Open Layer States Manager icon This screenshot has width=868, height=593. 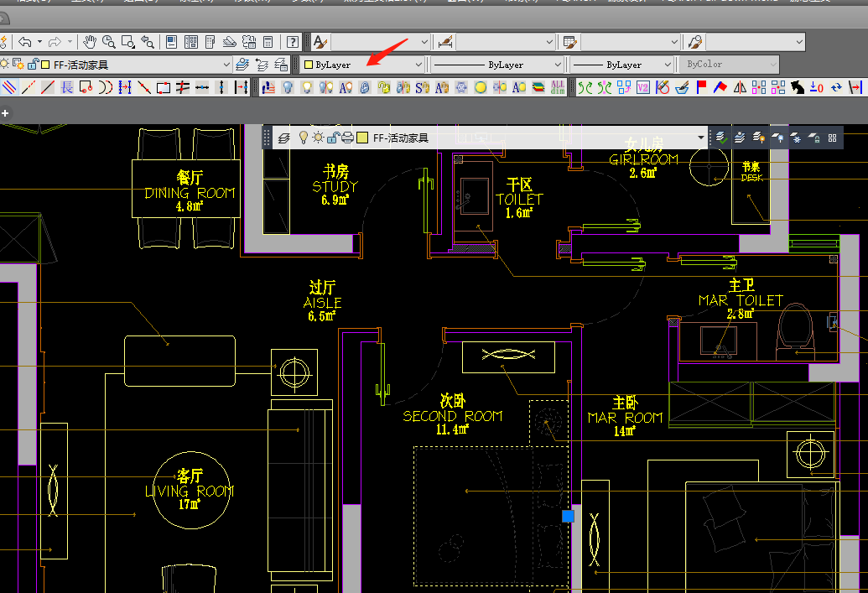pyautogui.click(x=281, y=65)
